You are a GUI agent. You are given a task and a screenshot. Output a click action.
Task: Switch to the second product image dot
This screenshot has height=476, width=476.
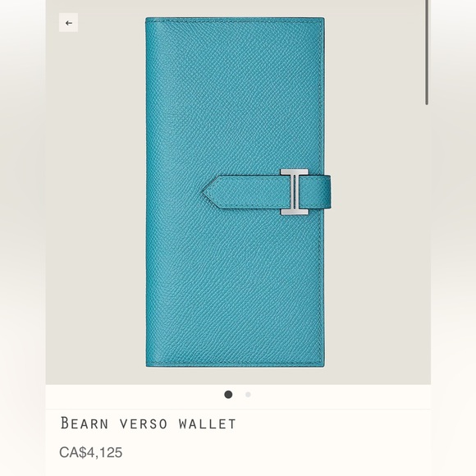(248, 394)
